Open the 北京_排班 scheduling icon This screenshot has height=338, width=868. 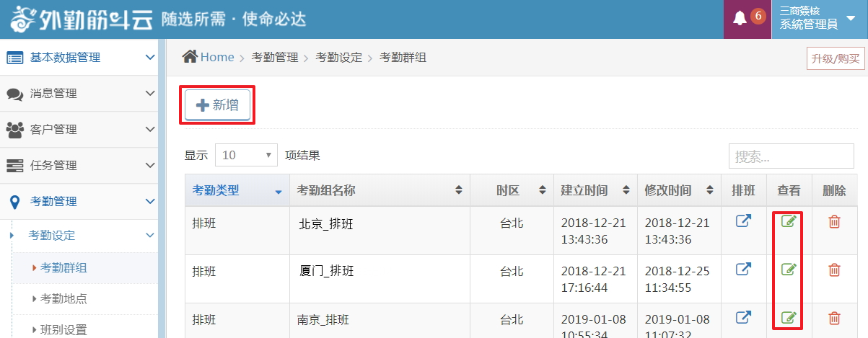pos(743,221)
